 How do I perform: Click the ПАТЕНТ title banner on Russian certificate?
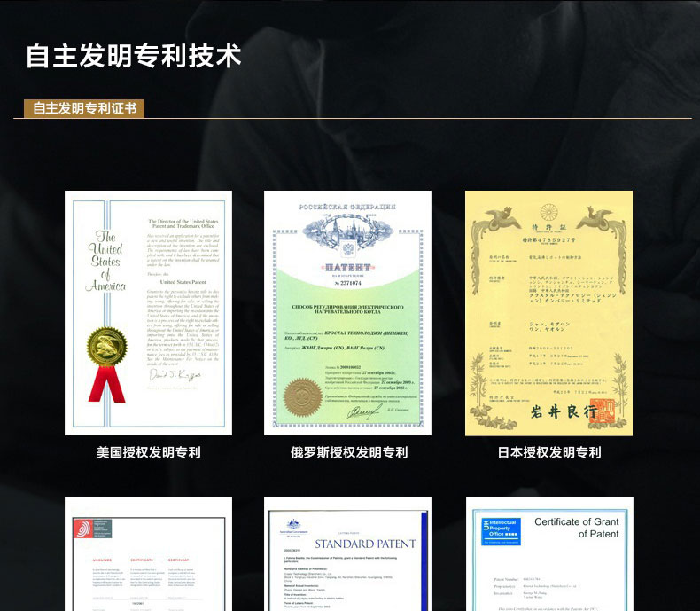tap(346, 266)
